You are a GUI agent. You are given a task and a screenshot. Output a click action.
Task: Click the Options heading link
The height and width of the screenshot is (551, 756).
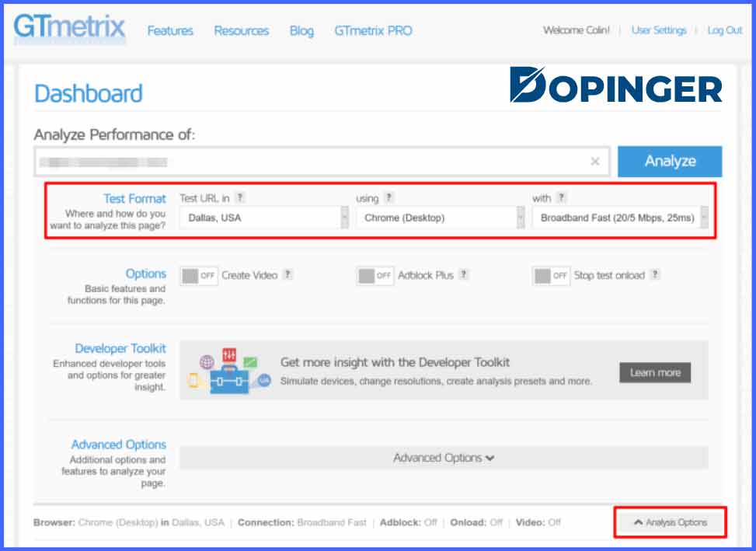coord(145,274)
